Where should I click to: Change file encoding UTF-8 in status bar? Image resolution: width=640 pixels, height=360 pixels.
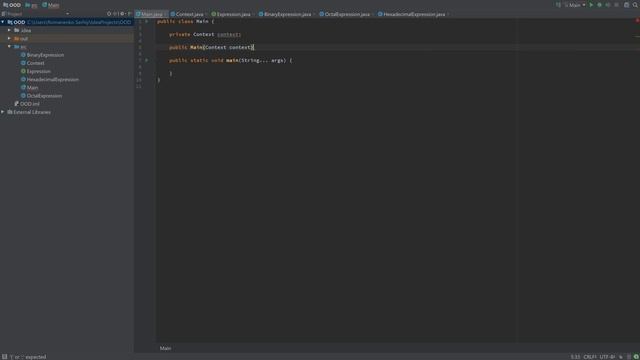(607, 357)
